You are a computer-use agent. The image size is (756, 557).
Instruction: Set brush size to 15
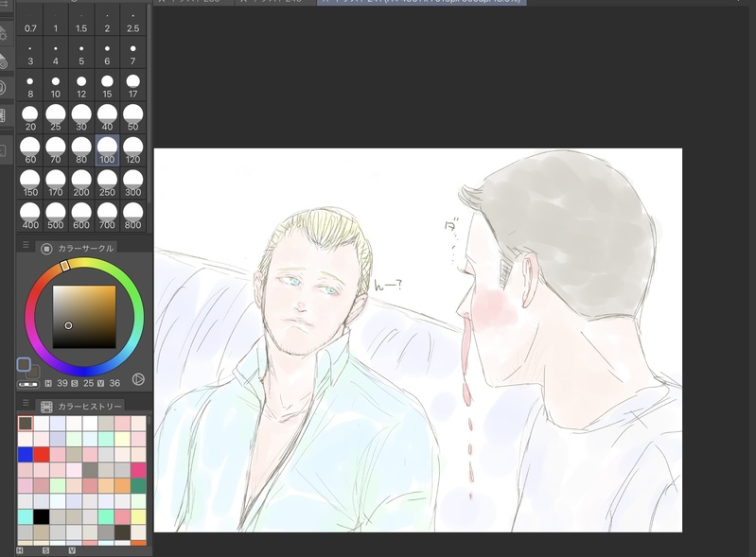pyautogui.click(x=107, y=86)
